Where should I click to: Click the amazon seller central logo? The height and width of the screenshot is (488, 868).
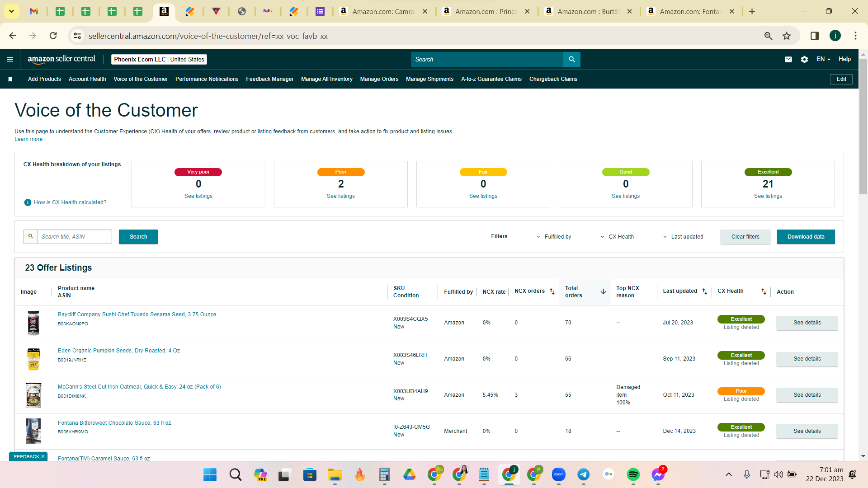(x=61, y=59)
